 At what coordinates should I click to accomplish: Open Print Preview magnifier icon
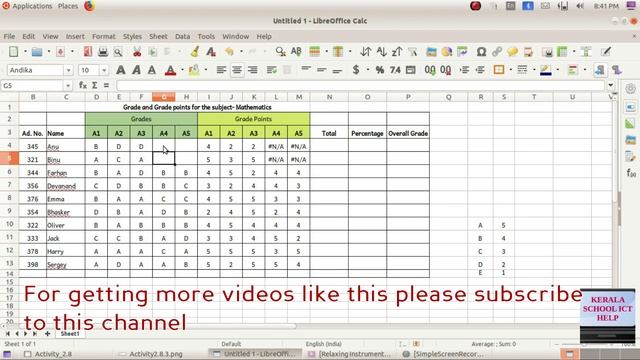tap(118, 52)
